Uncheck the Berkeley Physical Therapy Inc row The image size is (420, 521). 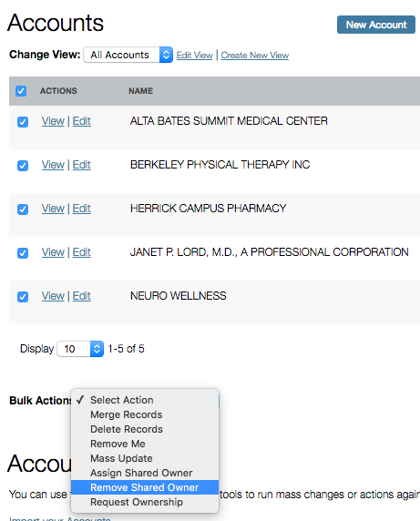click(x=23, y=166)
